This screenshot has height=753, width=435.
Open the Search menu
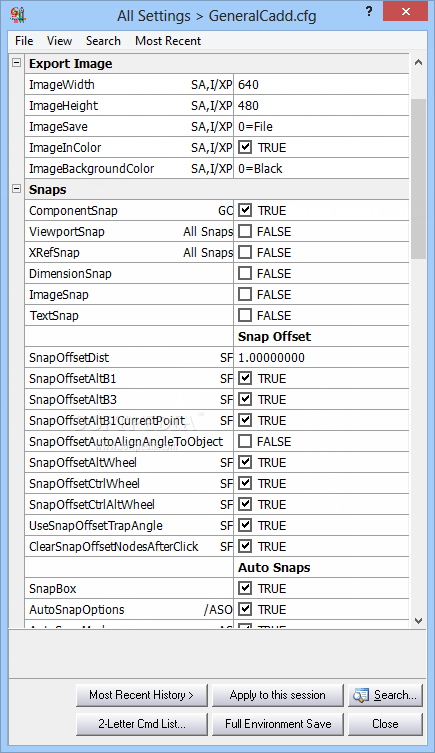coord(103,41)
